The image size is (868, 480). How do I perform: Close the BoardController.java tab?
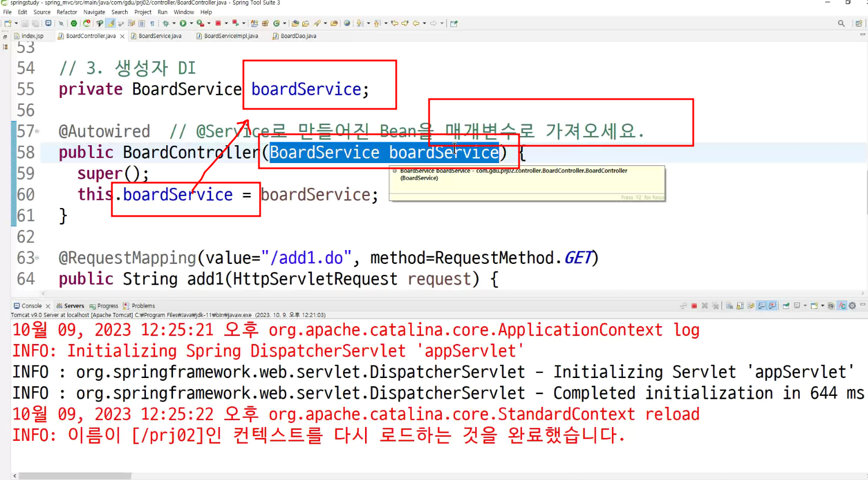122,36
